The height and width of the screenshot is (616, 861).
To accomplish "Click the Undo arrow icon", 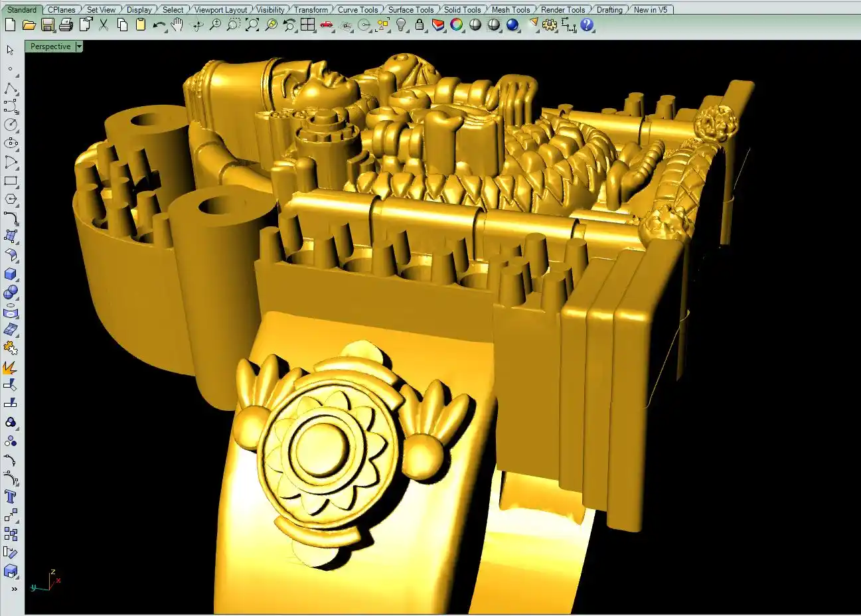I will 159,25.
